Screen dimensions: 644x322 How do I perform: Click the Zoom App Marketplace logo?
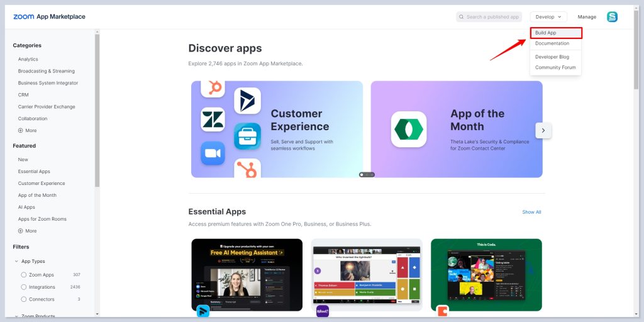coord(49,17)
